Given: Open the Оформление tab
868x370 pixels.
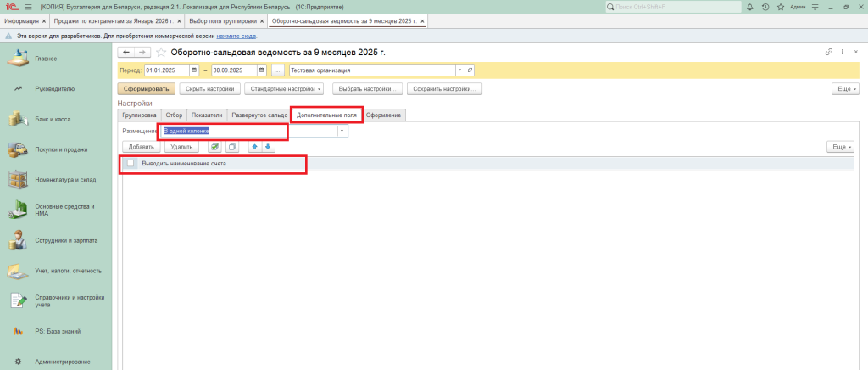Looking at the screenshot, I should click(384, 115).
